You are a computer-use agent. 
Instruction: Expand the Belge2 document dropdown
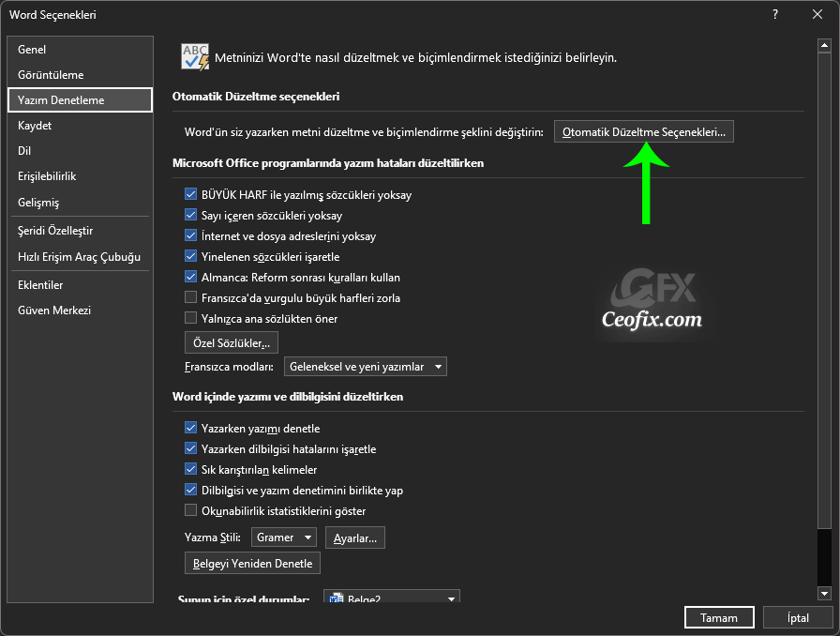coord(392,597)
